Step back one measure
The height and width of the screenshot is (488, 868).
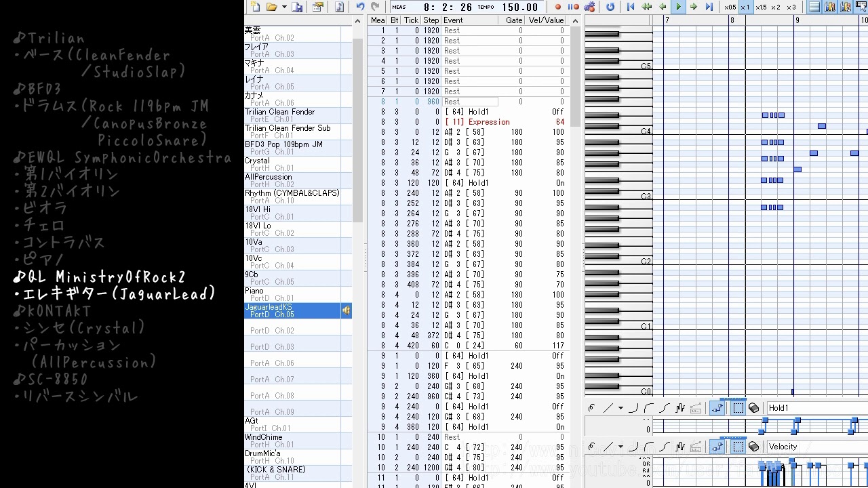(663, 7)
